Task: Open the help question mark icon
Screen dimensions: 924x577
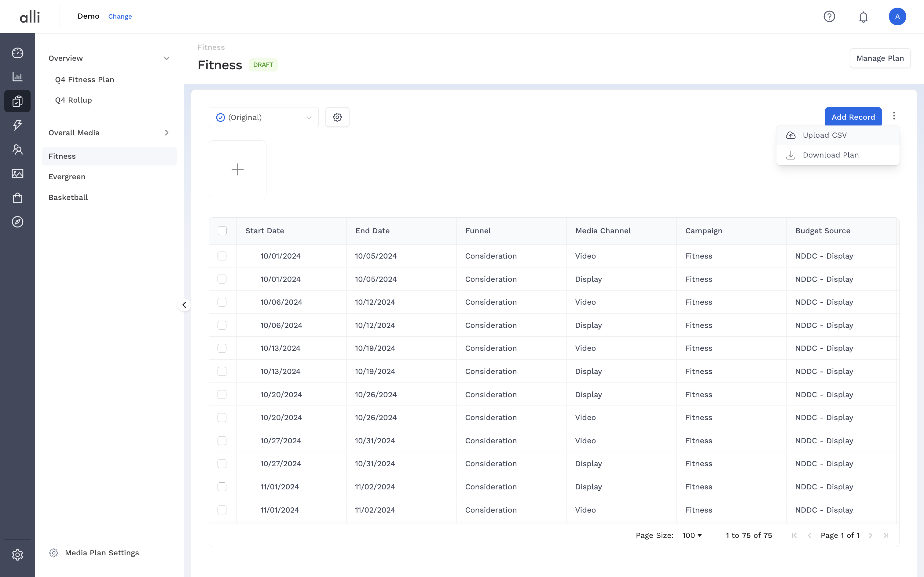Action: [x=829, y=16]
